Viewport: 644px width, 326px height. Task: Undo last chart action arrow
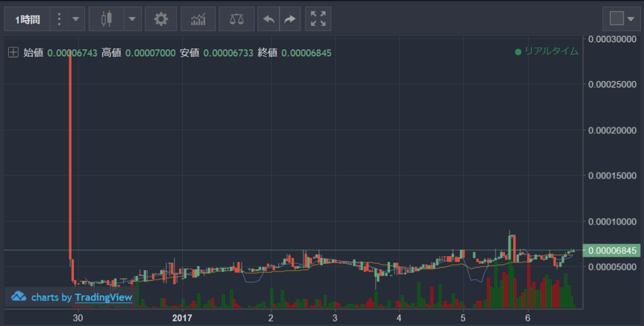(x=269, y=19)
